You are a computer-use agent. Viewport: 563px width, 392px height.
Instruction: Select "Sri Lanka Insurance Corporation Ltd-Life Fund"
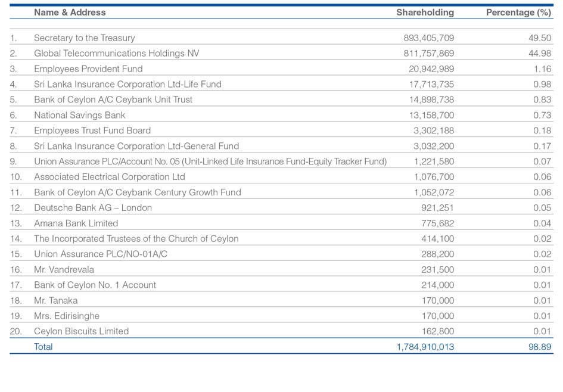pyautogui.click(x=128, y=85)
